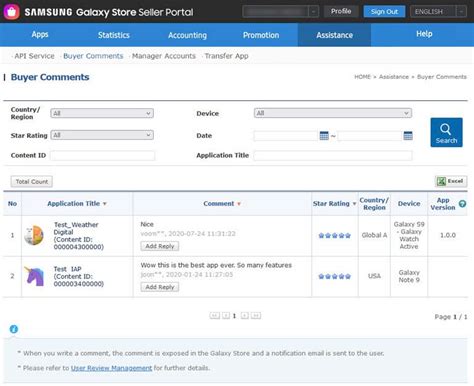474x386 pixels.
Task: Click star rating of Test IAP row
Action: [334, 276]
